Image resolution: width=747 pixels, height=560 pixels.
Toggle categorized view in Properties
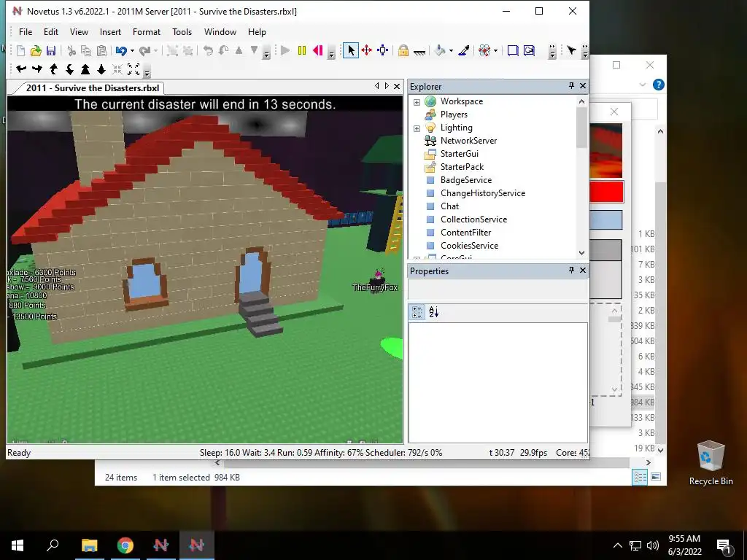[417, 312]
